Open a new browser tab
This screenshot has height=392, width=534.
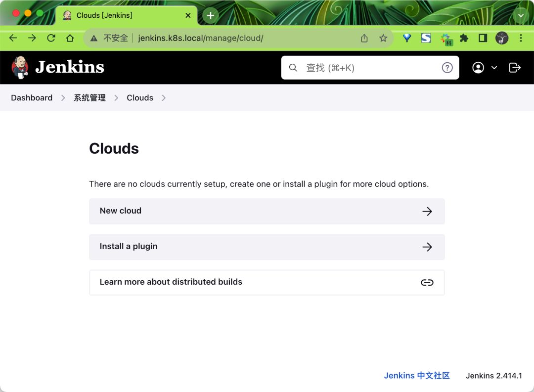[x=211, y=15]
